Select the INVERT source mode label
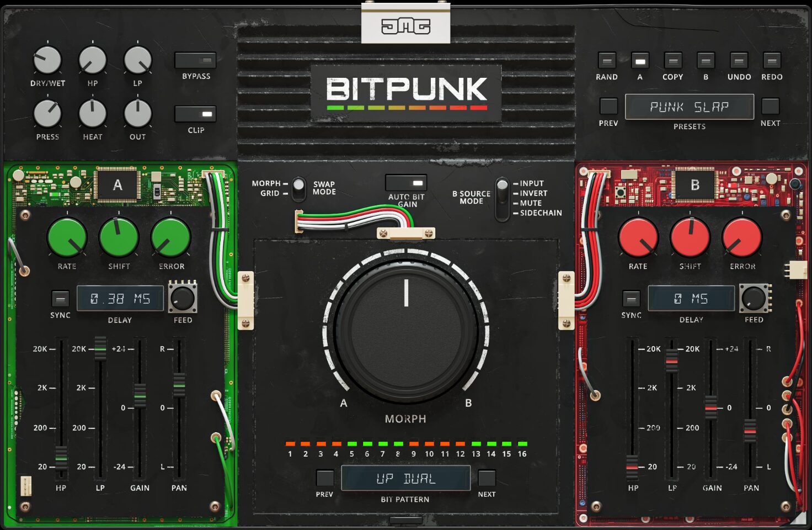 533,193
